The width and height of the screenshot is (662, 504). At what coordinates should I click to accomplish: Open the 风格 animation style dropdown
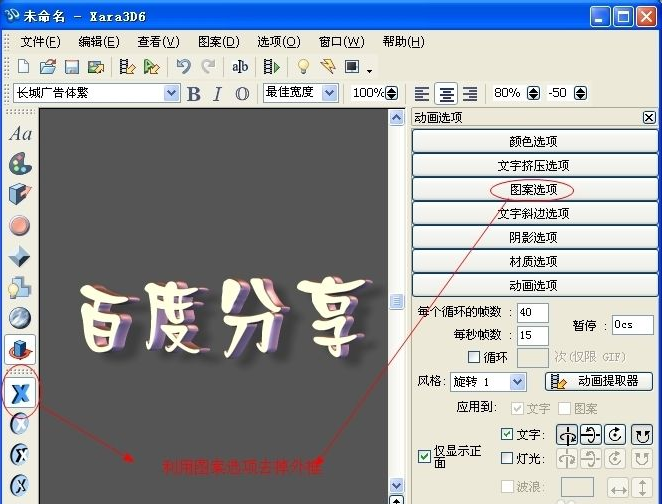pos(517,382)
